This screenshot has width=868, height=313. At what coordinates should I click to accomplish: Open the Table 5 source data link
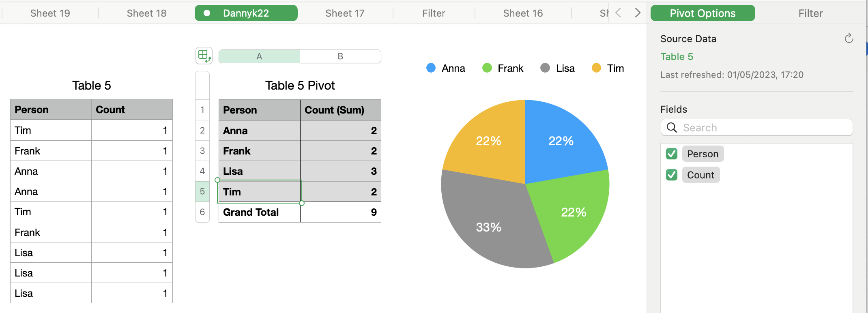click(x=677, y=57)
